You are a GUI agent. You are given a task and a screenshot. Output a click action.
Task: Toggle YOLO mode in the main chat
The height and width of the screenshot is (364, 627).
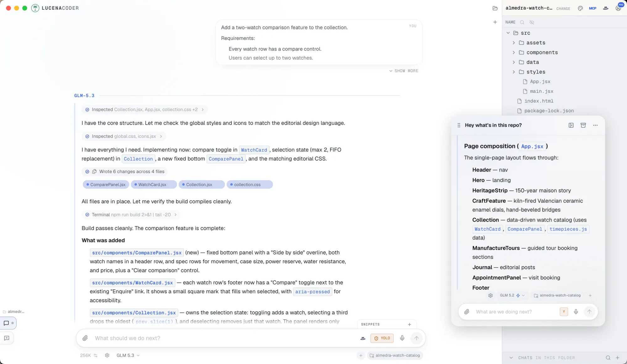pyautogui.click(x=382, y=338)
